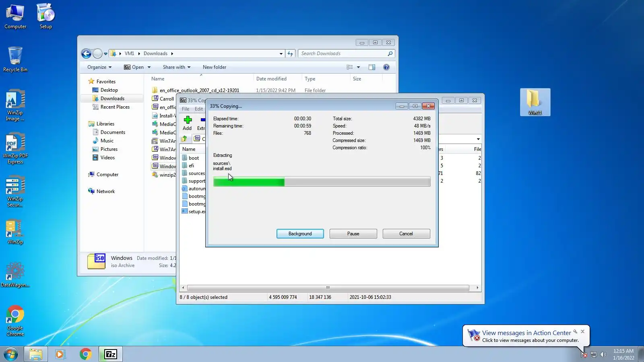Click the Explorer refresh button beside the address bar

tap(290, 53)
